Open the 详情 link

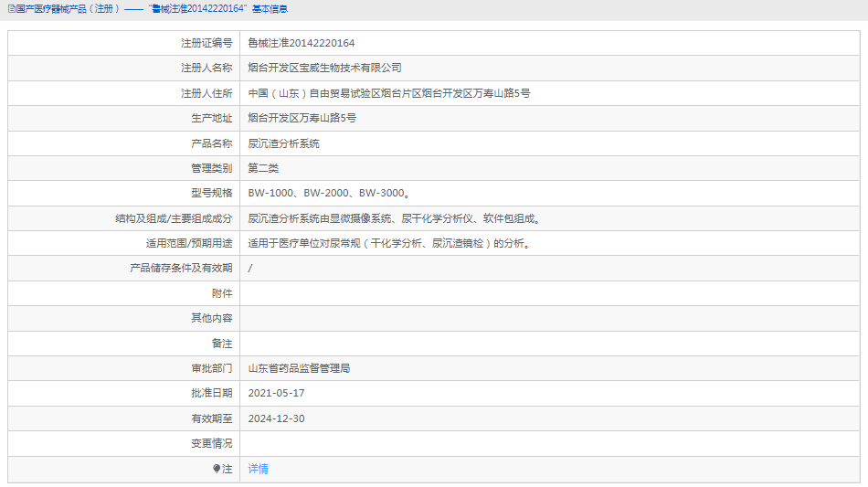coord(258,469)
